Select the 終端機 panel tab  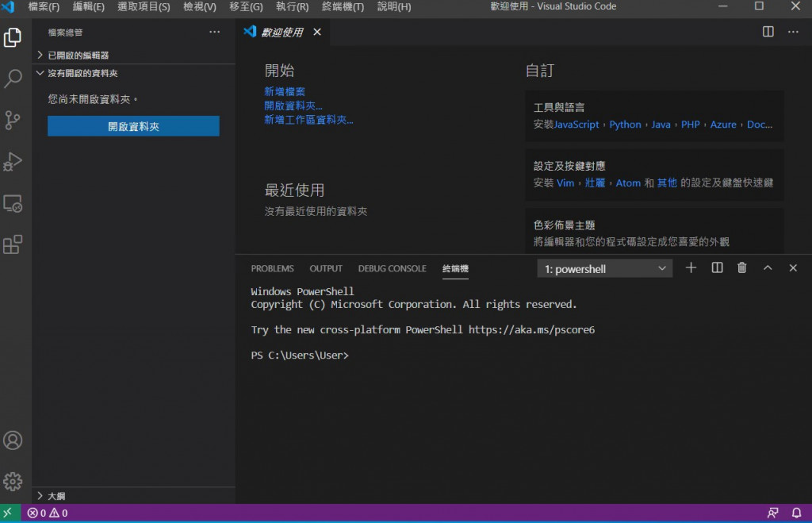(455, 268)
